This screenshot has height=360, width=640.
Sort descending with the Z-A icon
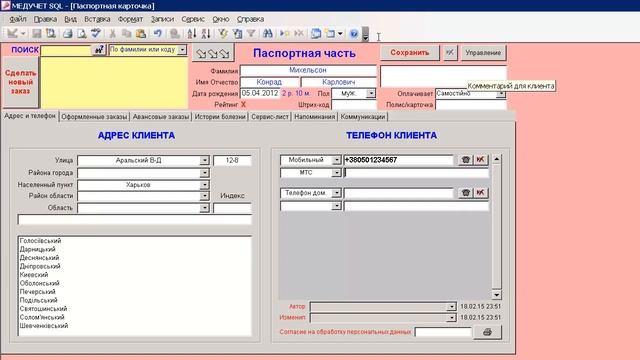coord(206,33)
